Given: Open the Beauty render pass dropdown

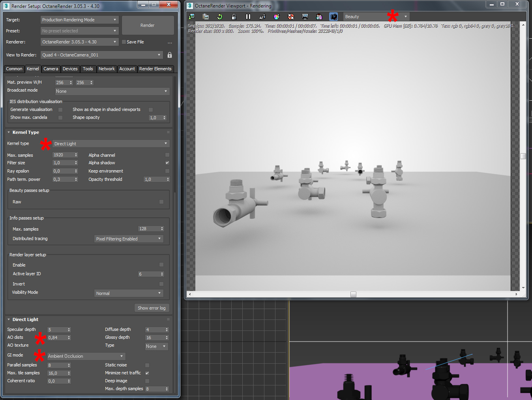Looking at the screenshot, I should click(x=376, y=17).
